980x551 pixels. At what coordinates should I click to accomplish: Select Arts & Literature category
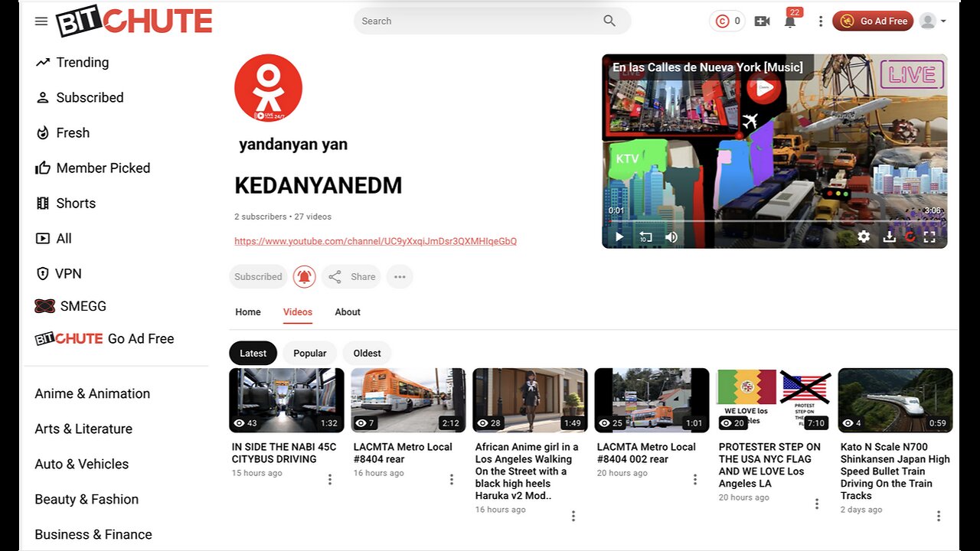[x=83, y=429]
